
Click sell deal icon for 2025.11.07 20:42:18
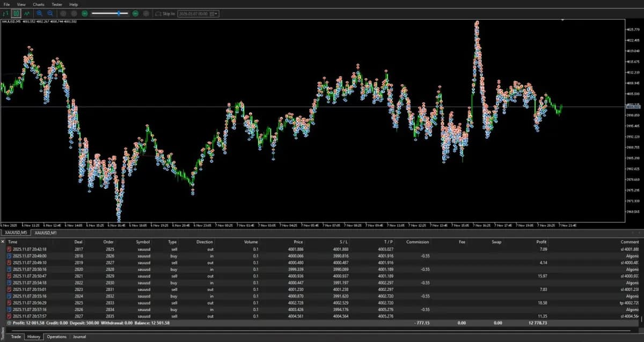tap(9, 249)
